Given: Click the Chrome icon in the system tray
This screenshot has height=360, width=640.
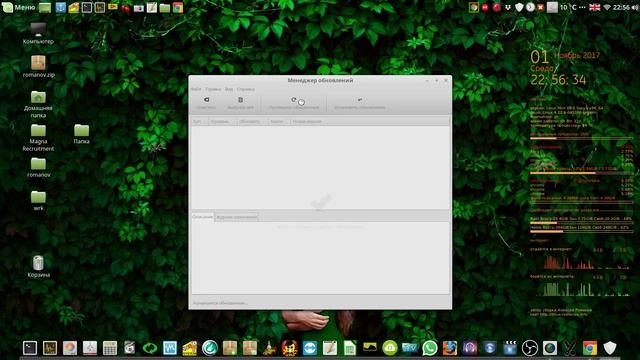Looking at the screenshot, I should click(x=473, y=7).
